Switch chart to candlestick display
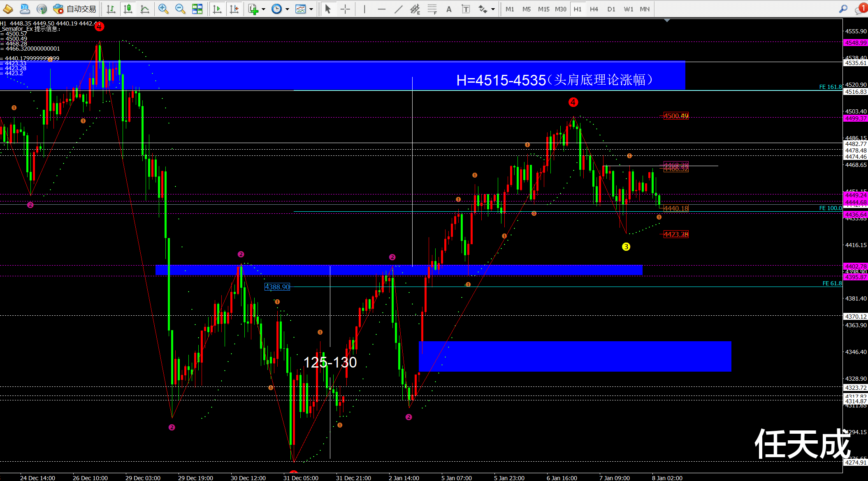This screenshot has height=481, width=868. (128, 9)
